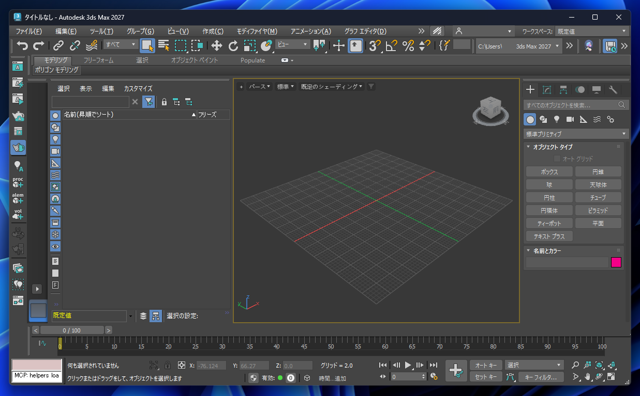
Task: Open the 標準プリミティブ category dropdown
Action: (x=576, y=134)
